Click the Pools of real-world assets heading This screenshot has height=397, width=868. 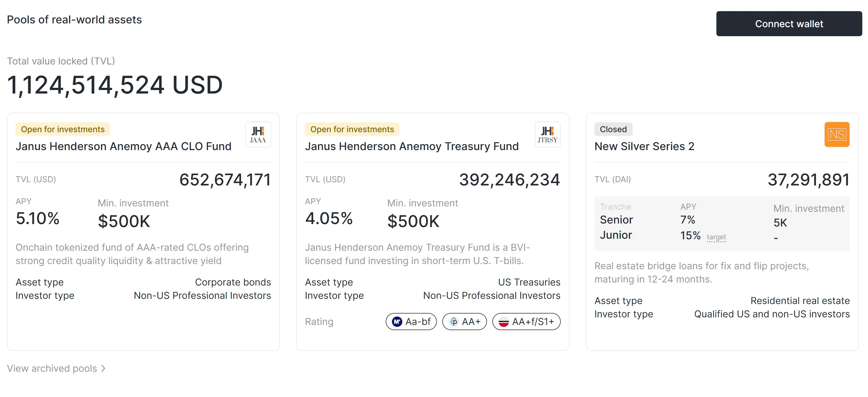tap(74, 20)
